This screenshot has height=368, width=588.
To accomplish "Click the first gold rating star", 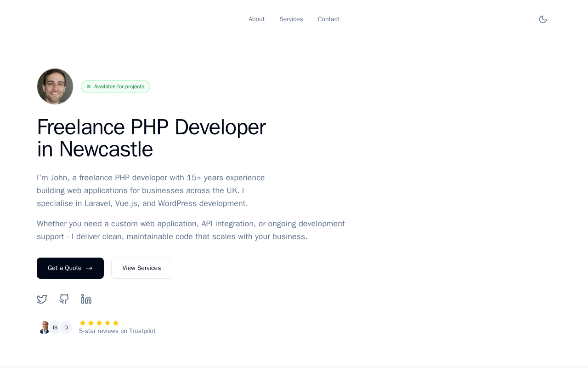I will 83,323.
